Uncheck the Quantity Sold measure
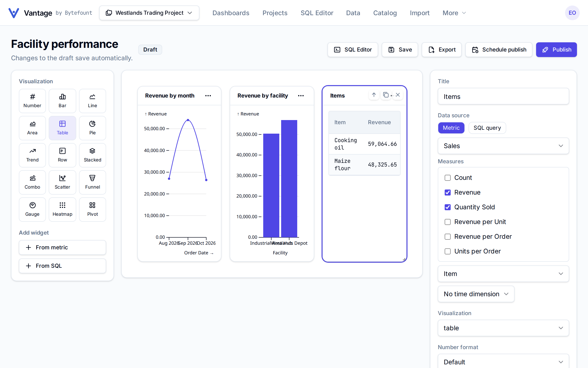This screenshot has height=368, width=588. pos(448,207)
